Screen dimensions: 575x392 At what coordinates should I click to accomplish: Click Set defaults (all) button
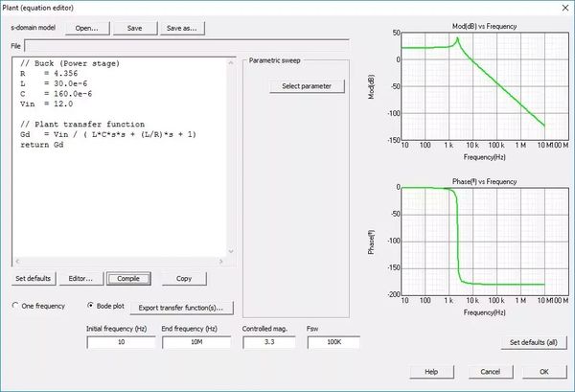[533, 342]
